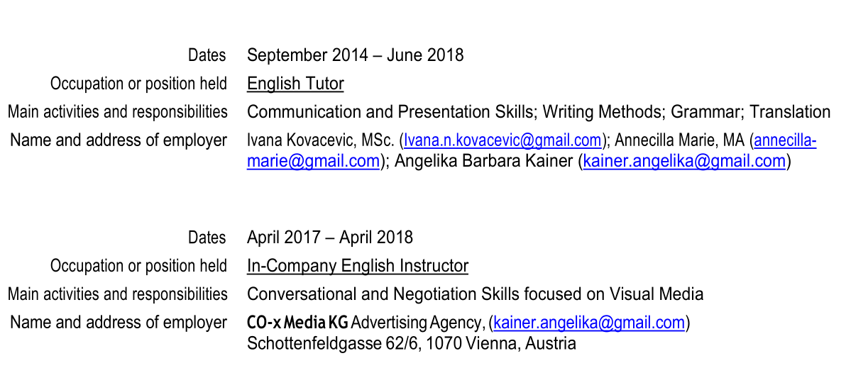Click the name "Angelika Barbara Kainer"

tap(483, 162)
